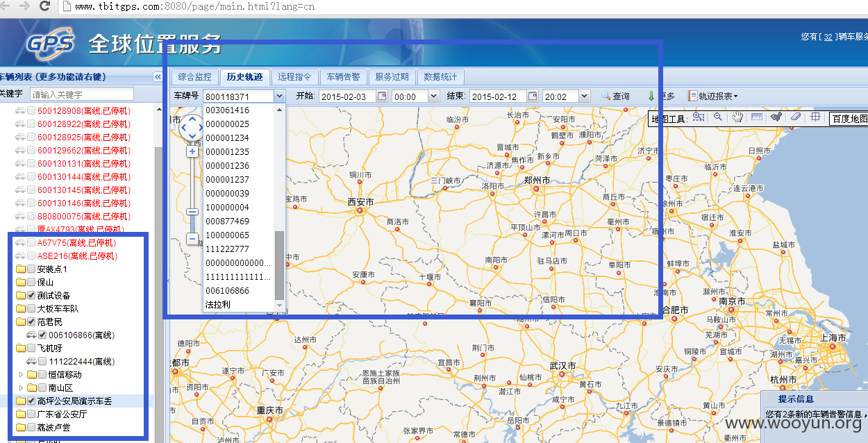Open the 远程指令 tab
This screenshot has height=443, width=868.
pos(294,77)
